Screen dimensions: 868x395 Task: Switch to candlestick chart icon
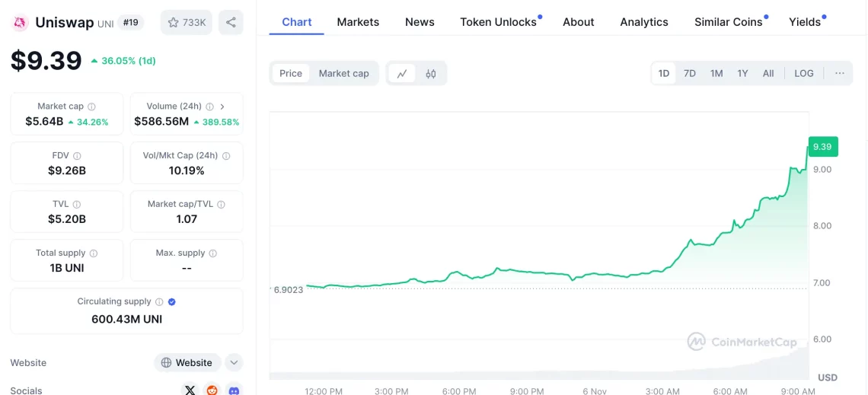point(431,74)
